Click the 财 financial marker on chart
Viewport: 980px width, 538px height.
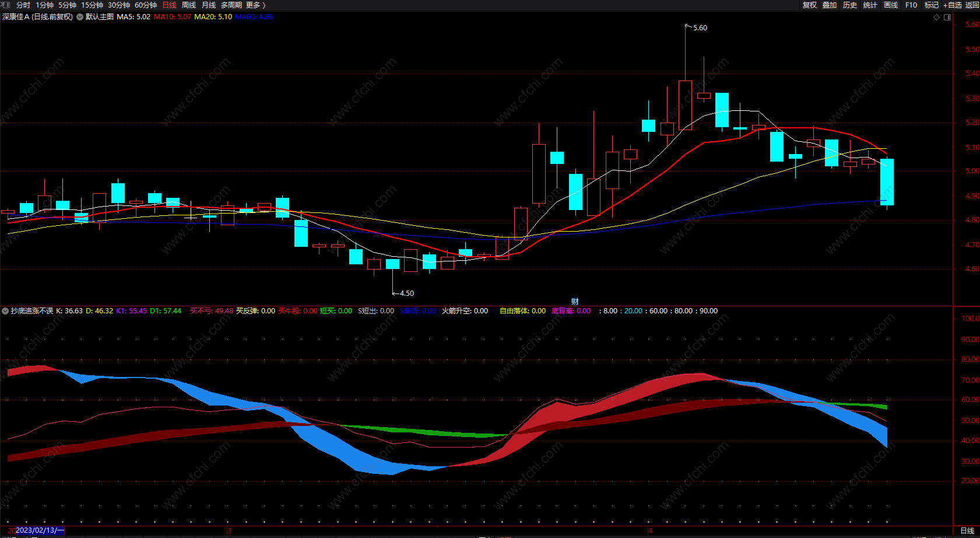click(575, 301)
